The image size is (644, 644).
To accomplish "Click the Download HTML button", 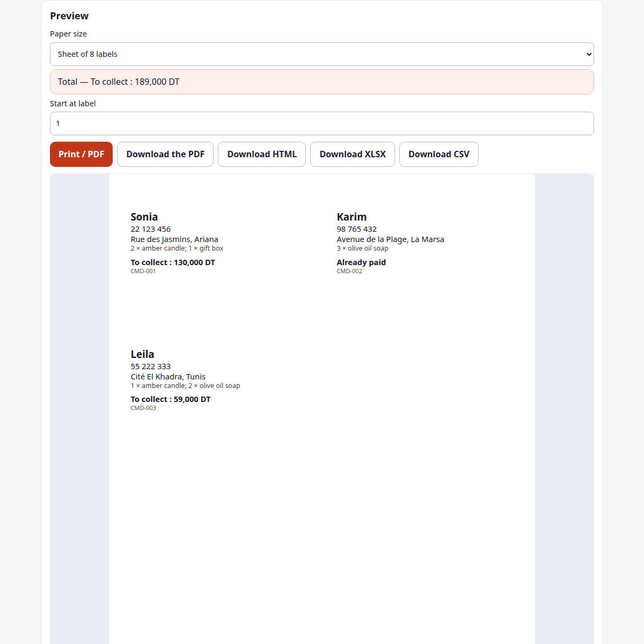I will [x=262, y=154].
